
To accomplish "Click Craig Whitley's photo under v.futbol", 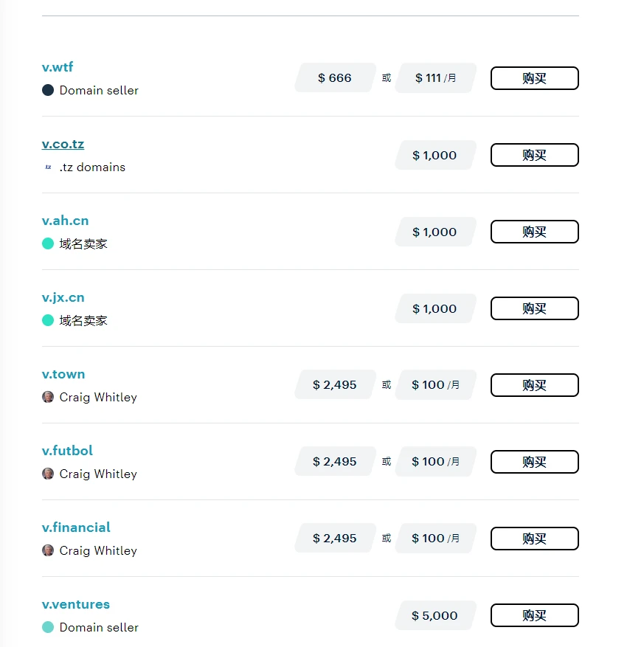I will pyautogui.click(x=48, y=474).
